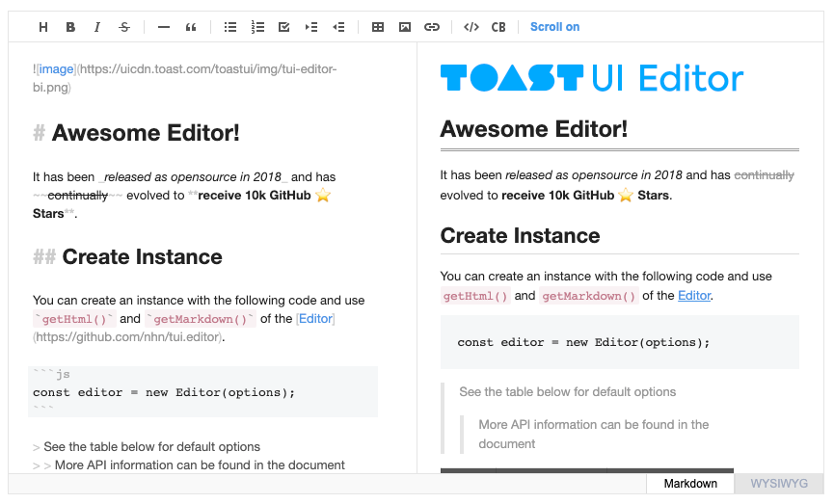The width and height of the screenshot is (834, 504).
Task: Click 'receive 10k GitHub' bold text in markdown
Action: tap(255, 196)
